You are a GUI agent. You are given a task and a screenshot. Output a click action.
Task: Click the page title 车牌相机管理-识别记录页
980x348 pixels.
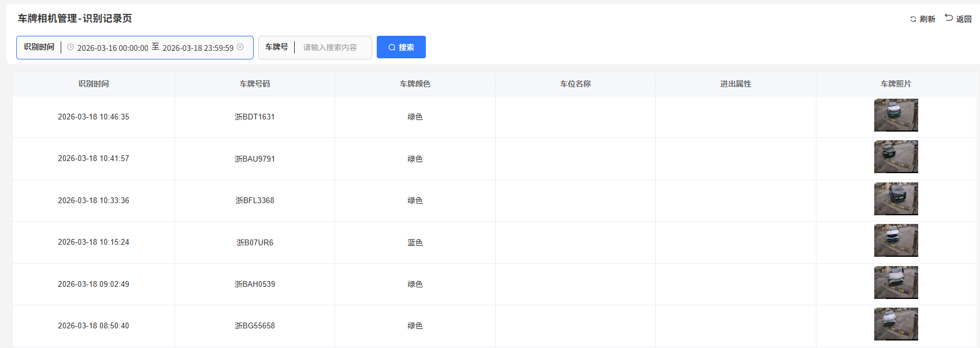pyautogui.click(x=75, y=18)
